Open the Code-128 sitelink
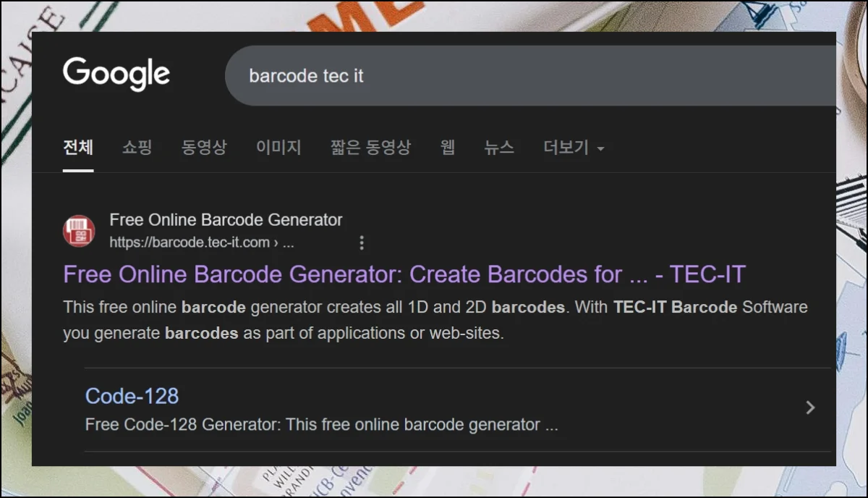This screenshot has height=498, width=868. pyautogui.click(x=132, y=396)
